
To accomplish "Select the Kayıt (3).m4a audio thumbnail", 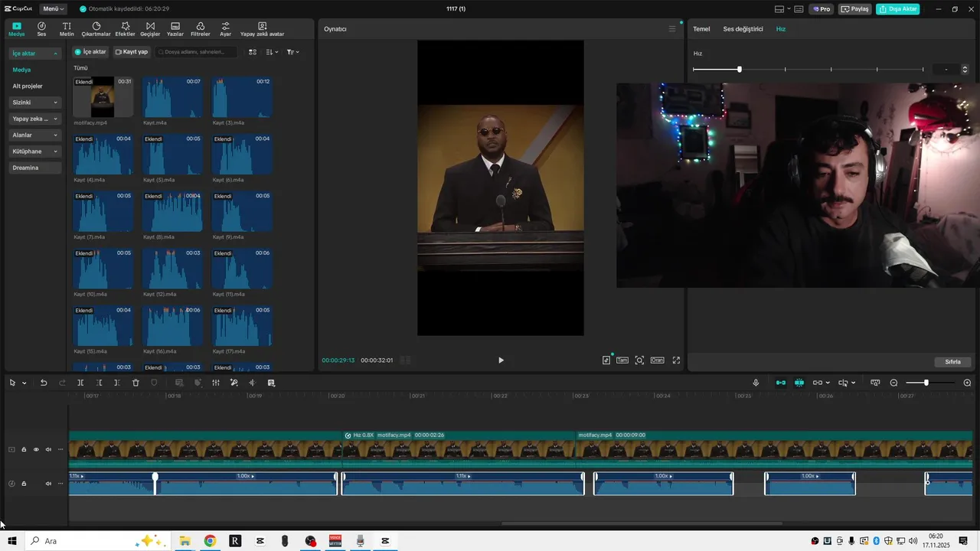I will 242,97.
